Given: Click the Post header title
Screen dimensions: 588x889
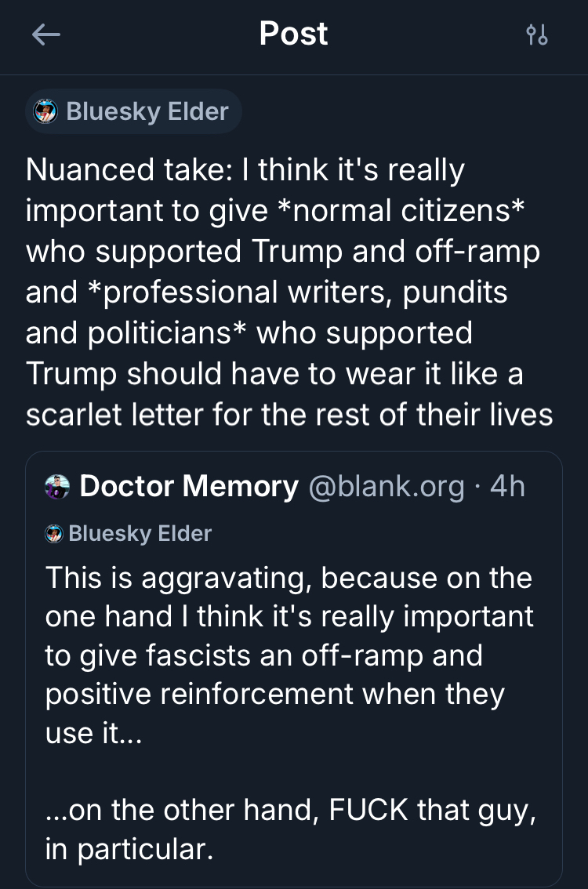Looking at the screenshot, I should coord(293,34).
